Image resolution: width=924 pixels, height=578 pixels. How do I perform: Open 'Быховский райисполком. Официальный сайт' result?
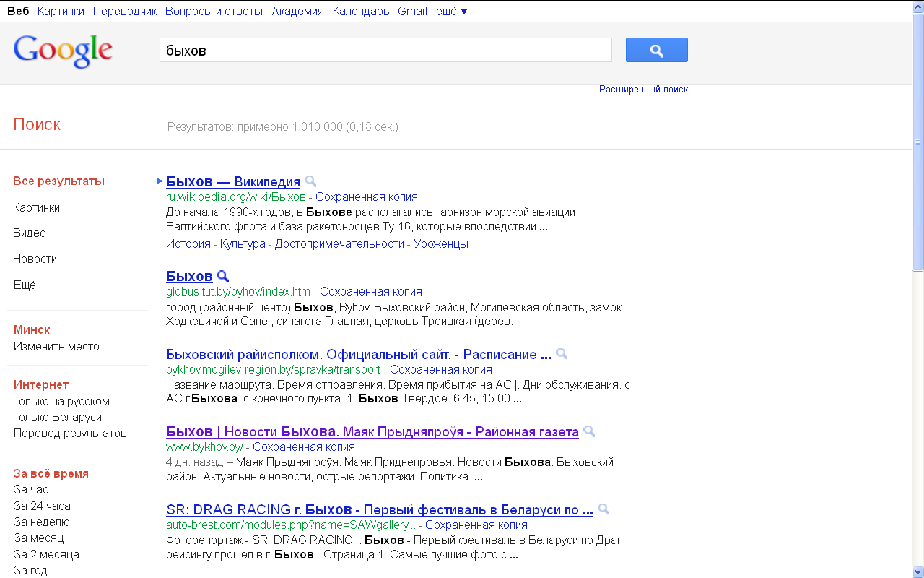click(x=359, y=354)
